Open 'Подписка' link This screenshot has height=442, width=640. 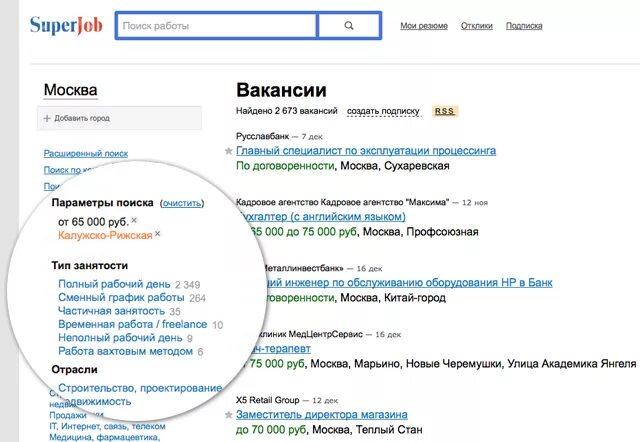tap(524, 26)
